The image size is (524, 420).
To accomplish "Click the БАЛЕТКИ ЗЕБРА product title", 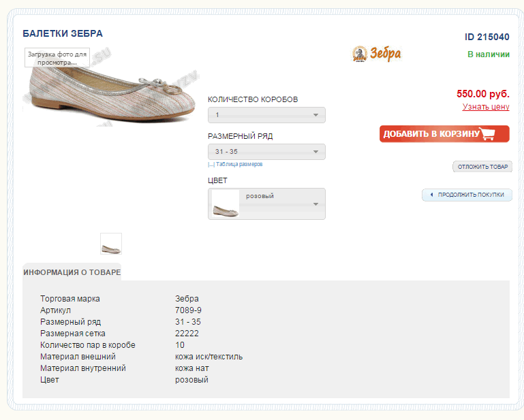I will 63,33.
